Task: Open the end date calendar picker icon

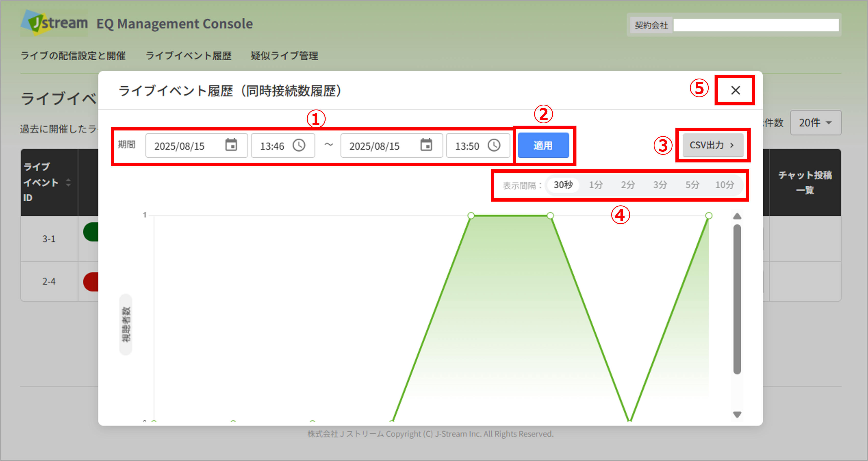Action: [x=426, y=145]
